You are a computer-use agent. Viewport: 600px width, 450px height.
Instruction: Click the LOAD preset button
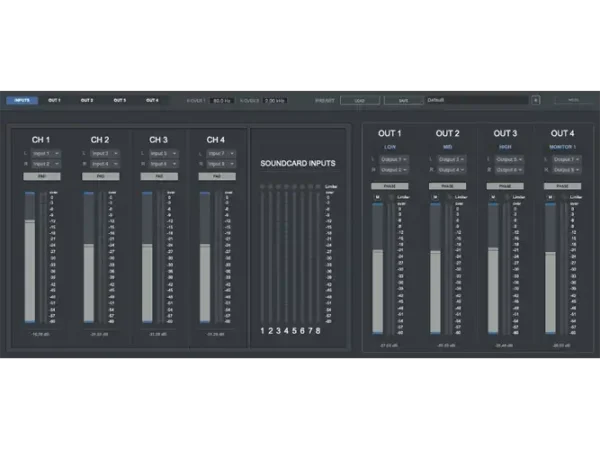point(360,100)
